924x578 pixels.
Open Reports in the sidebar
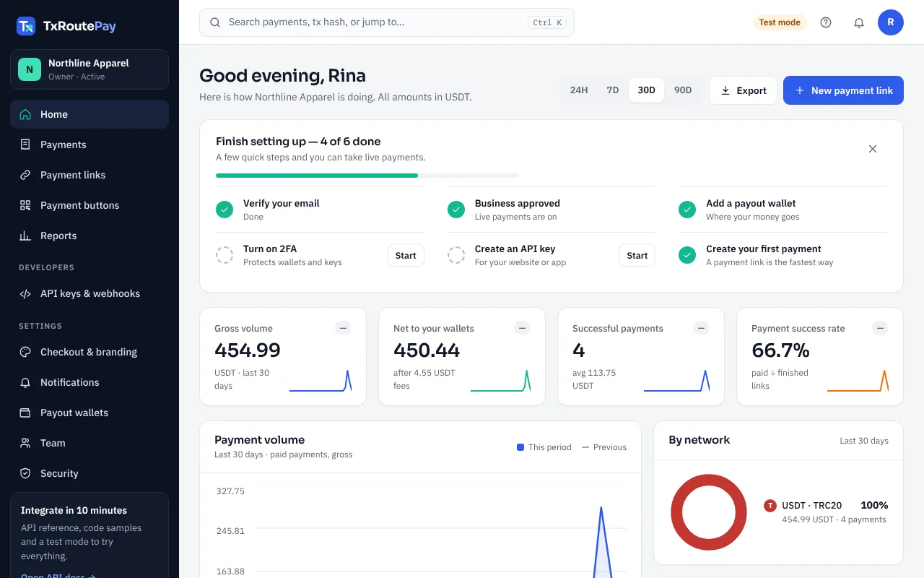pos(90,236)
